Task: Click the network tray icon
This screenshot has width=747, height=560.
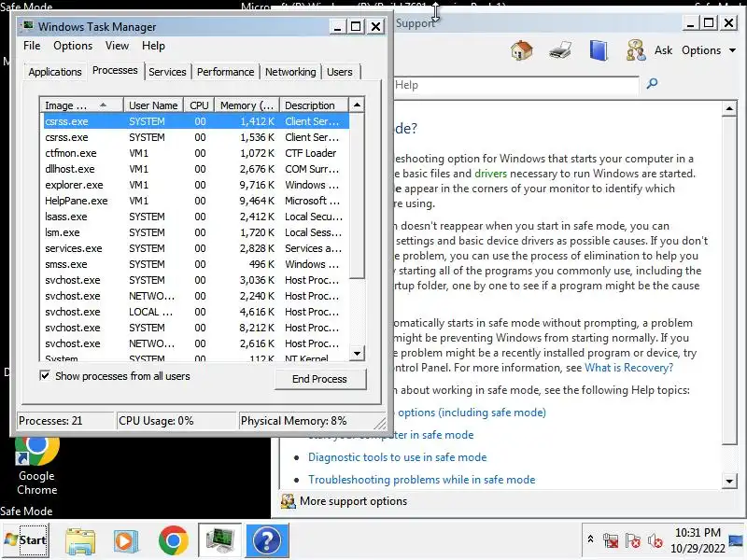Action: [611, 540]
